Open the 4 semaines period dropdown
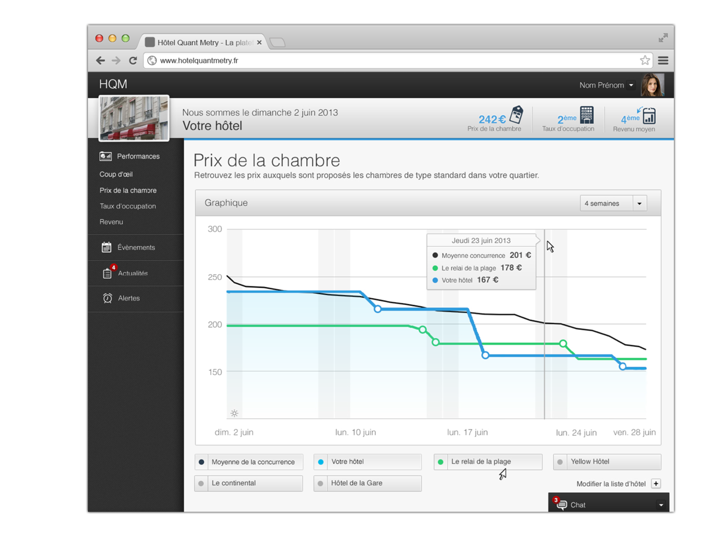The width and height of the screenshot is (728, 560). pos(613,203)
